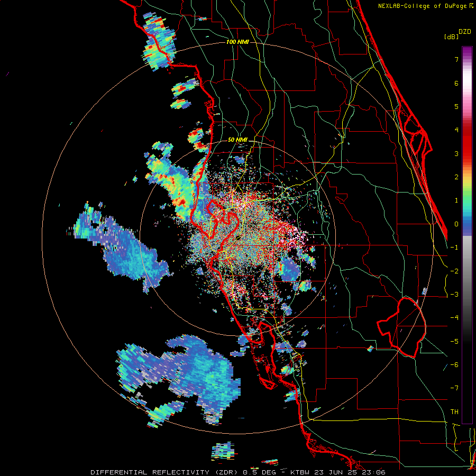Click the 2 dB scale value
This screenshot has width=476, height=476.
pyautogui.click(x=456, y=177)
